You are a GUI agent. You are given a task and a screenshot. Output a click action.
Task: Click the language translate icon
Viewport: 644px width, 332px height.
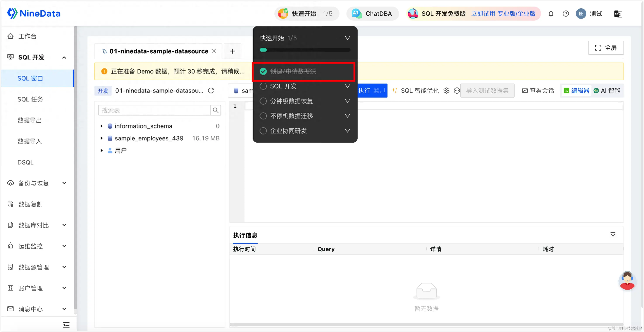pyautogui.click(x=618, y=14)
